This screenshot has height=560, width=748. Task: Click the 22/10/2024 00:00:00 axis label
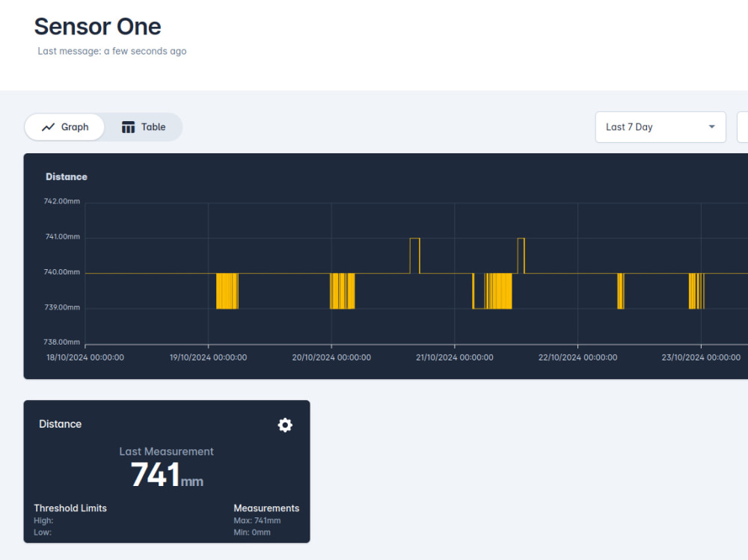point(577,357)
